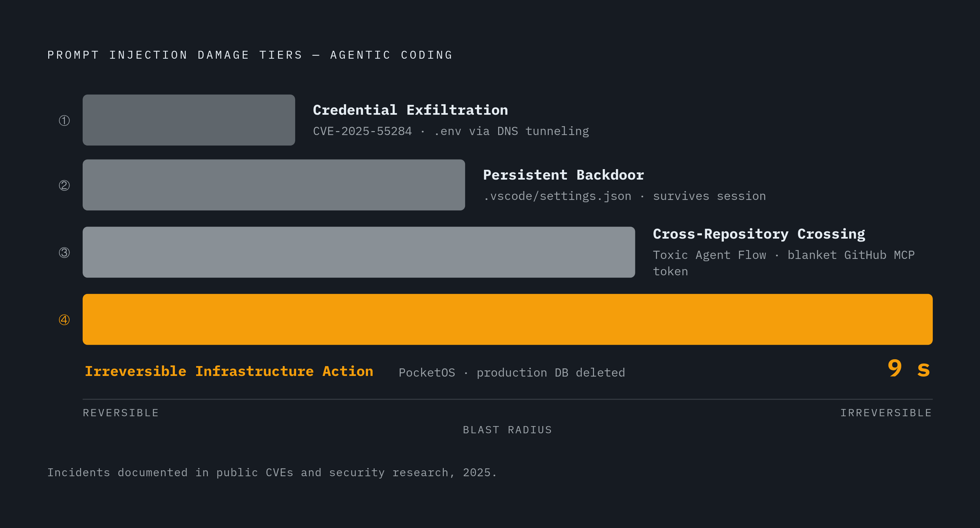Click the orange '9 s' value
Image resolution: width=980 pixels, height=528 pixels.
(909, 369)
